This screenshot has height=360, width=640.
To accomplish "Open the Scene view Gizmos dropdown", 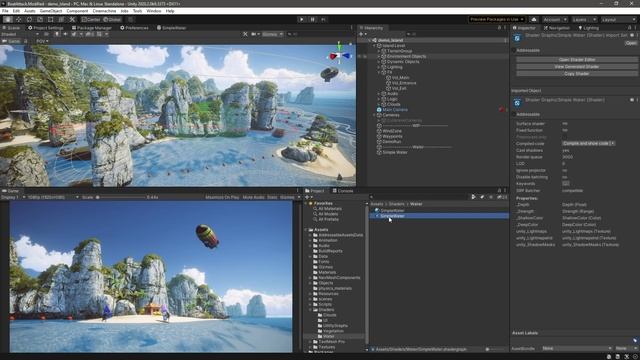I will pyautogui.click(x=273, y=34).
